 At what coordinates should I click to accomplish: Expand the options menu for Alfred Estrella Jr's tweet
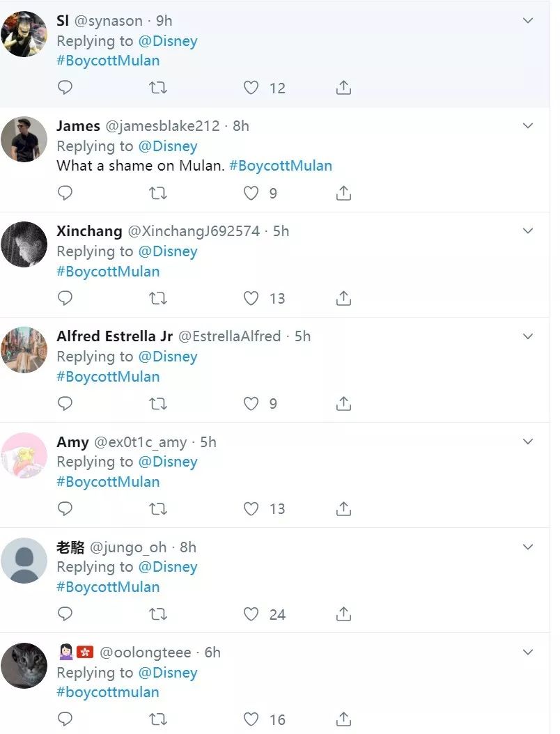(x=528, y=336)
